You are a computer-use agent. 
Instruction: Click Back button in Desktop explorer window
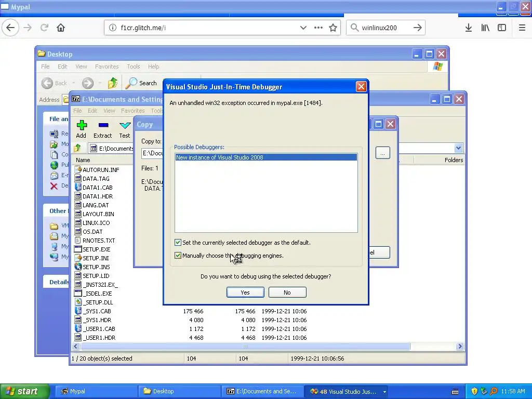click(54, 83)
